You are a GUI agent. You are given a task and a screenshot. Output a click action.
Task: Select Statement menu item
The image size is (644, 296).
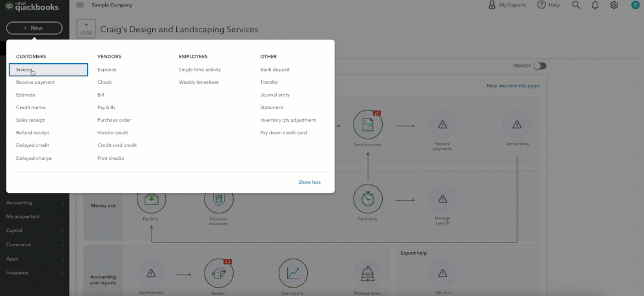(272, 108)
